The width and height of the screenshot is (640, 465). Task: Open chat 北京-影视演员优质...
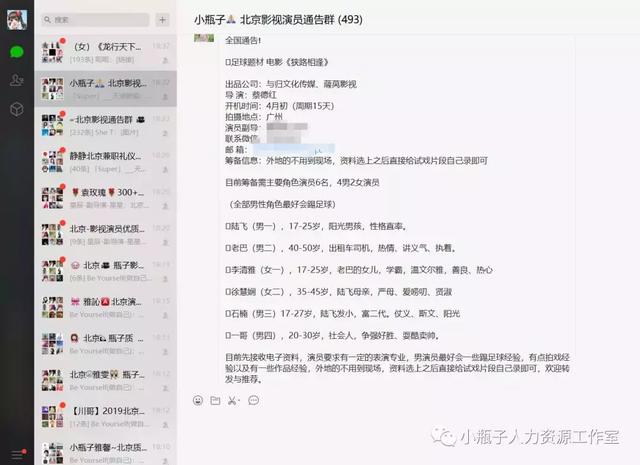tap(106, 234)
